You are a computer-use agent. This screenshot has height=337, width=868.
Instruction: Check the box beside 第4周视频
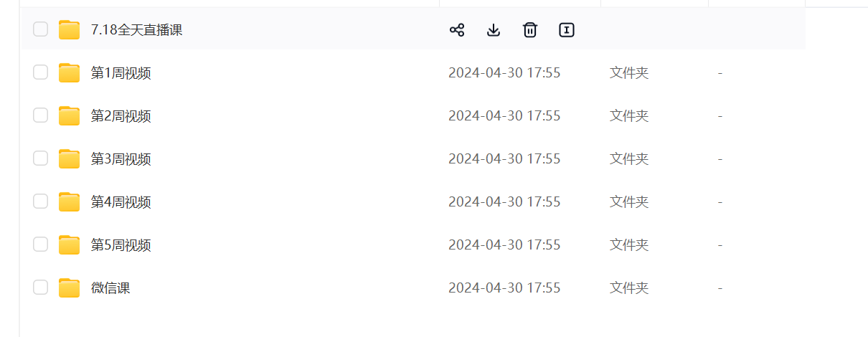(x=41, y=201)
